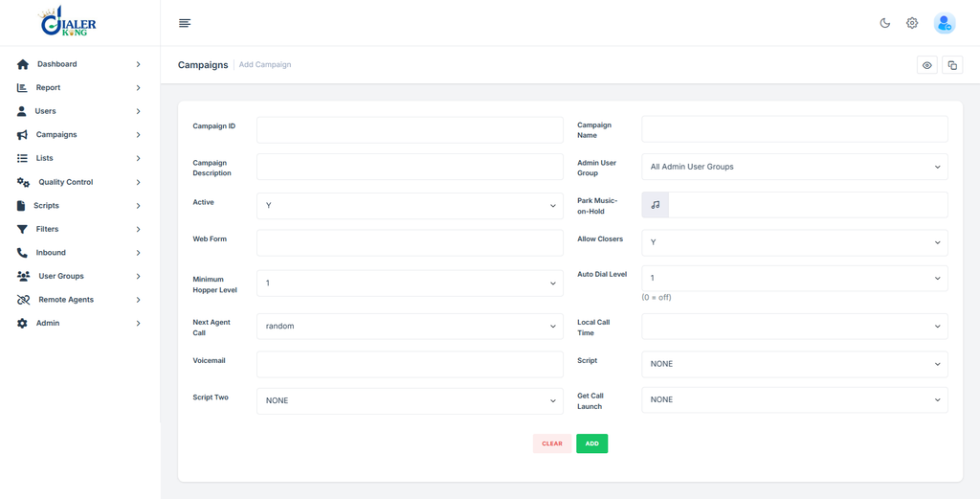
Task: Click the Dashboard home icon
Action: [x=23, y=64]
